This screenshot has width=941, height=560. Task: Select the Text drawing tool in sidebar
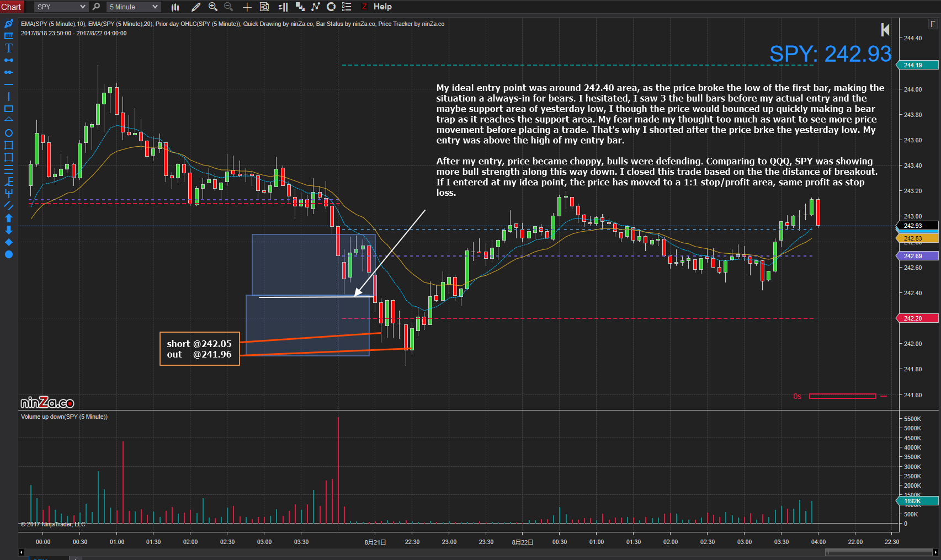pyautogui.click(x=8, y=48)
